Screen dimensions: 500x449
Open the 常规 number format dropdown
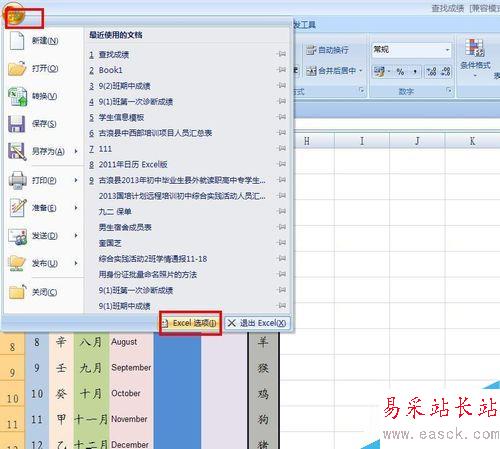pos(447,50)
